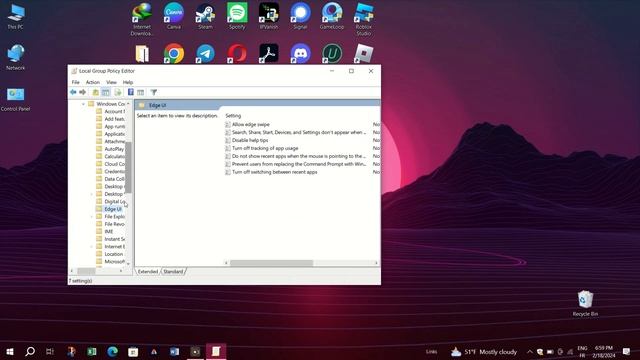Viewport: 640px width, 360px height.
Task: Click the Filter funnel toolbar icon
Action: click(x=153, y=92)
